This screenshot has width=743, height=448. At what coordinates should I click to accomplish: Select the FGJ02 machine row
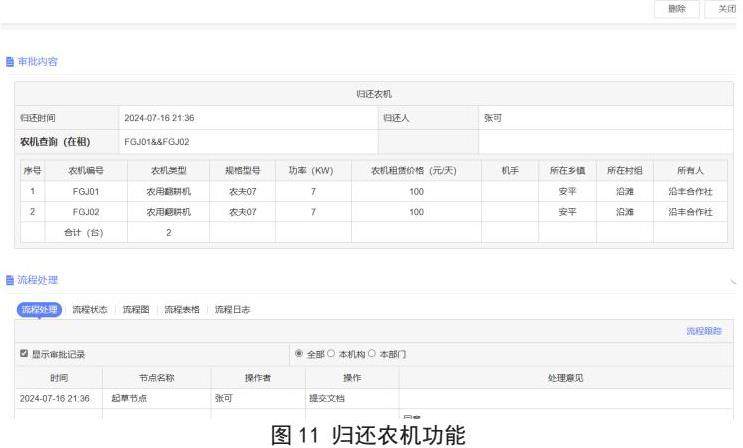85,212
